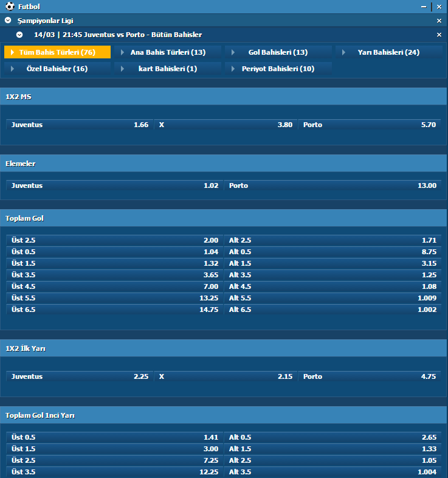This screenshot has width=448, height=478.
Task: Pick first-half Alt 0.5 at 2.65
Action: click(333, 437)
